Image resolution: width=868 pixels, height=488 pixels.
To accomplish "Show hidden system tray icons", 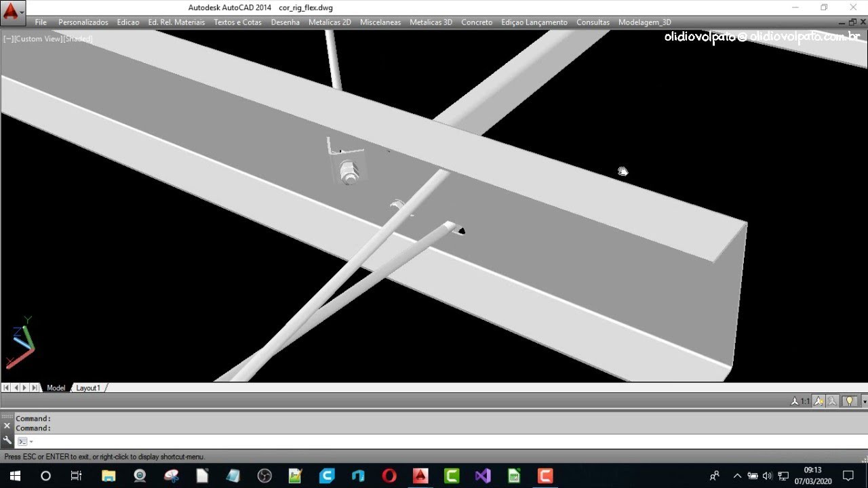I will pyautogui.click(x=738, y=476).
